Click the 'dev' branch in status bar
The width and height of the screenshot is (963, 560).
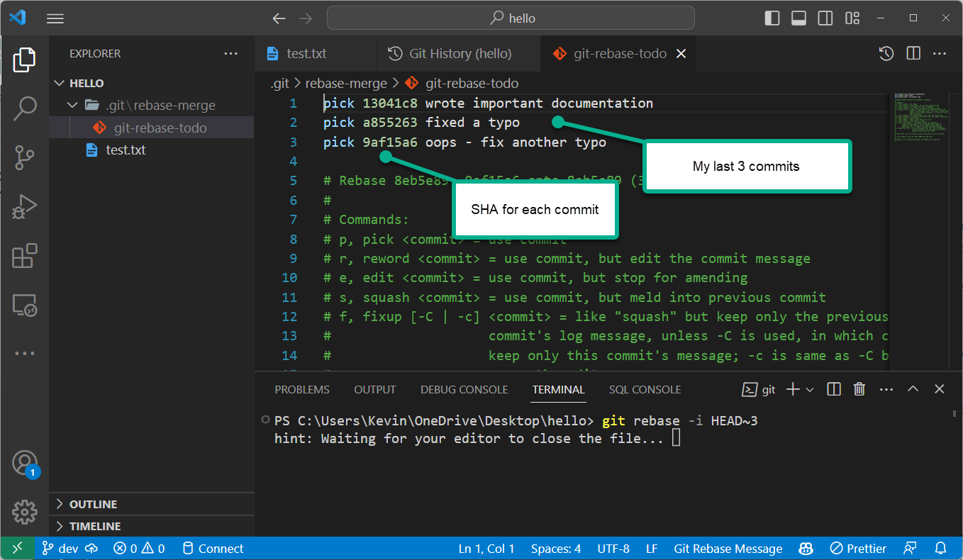tap(60, 548)
